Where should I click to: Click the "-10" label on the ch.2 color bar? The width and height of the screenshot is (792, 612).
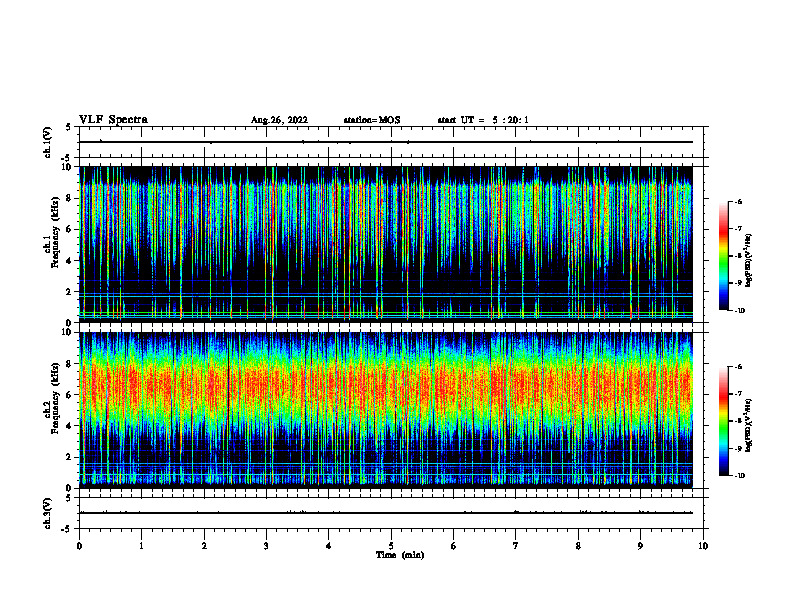point(739,476)
